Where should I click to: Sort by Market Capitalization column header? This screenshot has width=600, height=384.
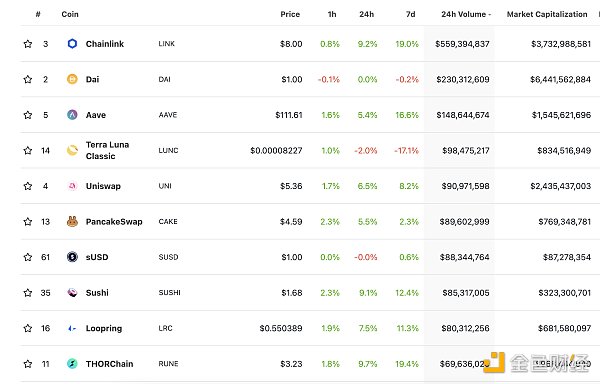pos(547,14)
